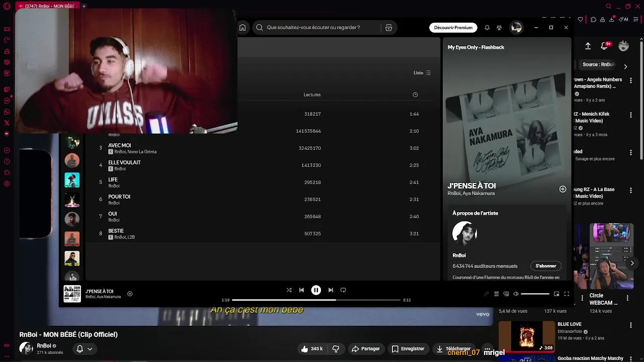Mute Spotify with the speaker icon

(x=516, y=294)
